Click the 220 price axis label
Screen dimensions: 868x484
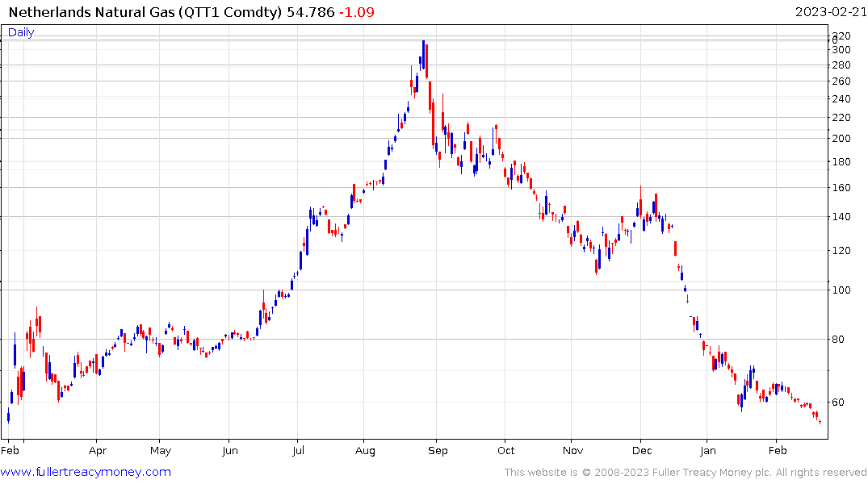pos(841,117)
